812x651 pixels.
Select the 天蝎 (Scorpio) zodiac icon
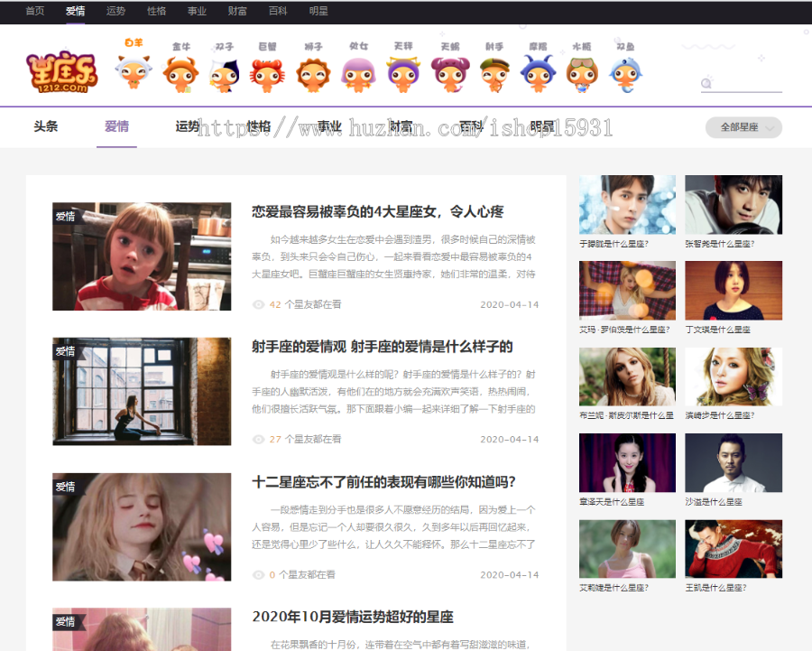pyautogui.click(x=450, y=68)
